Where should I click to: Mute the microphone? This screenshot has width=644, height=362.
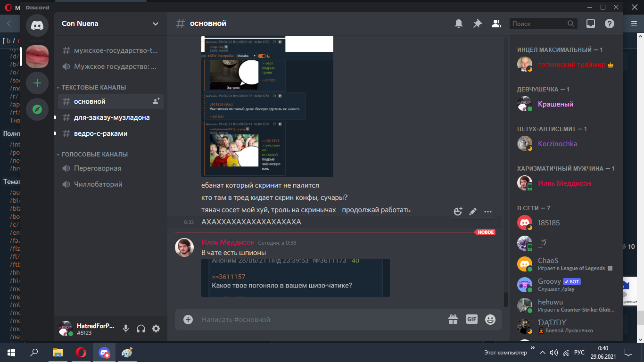(126, 329)
